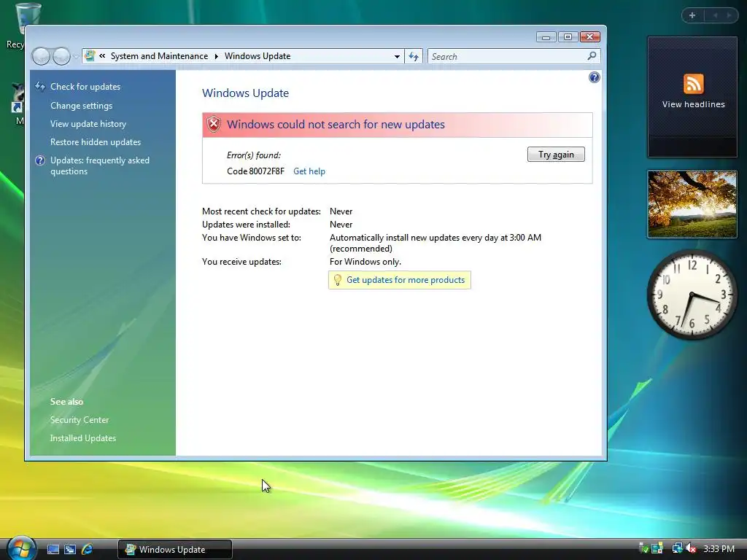Click the sidebar previous gadgets arrow
747x560 pixels.
[x=715, y=15]
